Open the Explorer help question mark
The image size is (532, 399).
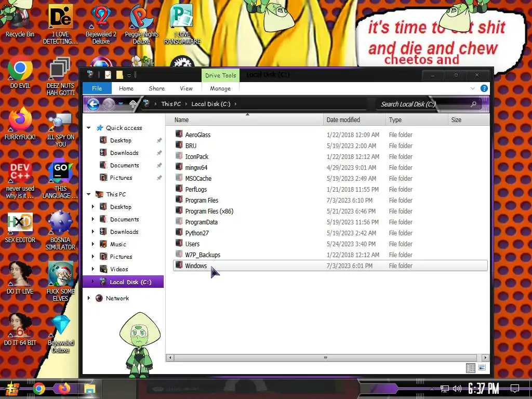[484, 88]
